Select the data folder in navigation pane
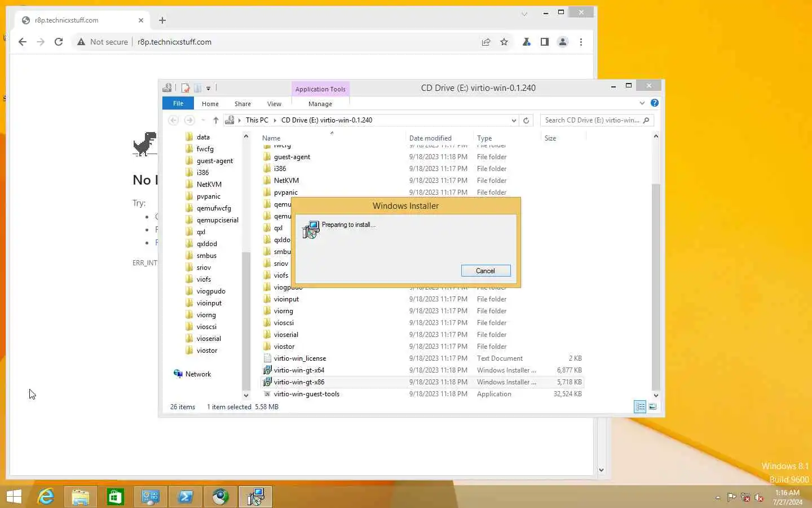The height and width of the screenshot is (508, 812). pos(203,137)
